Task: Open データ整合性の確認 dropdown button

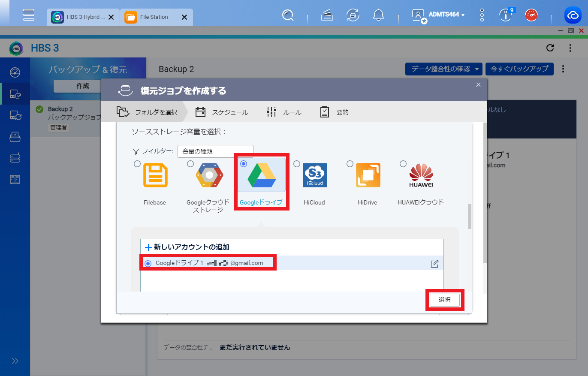Action: point(444,69)
